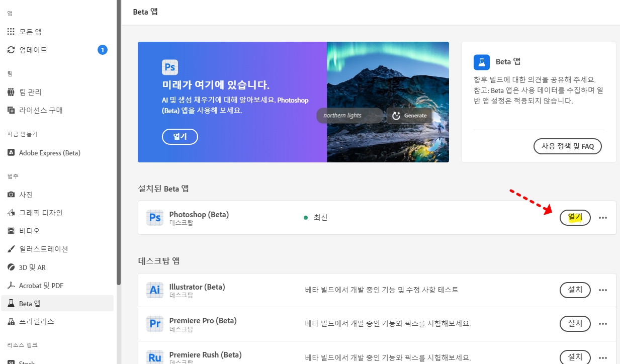Open more options for Photoshop (Beta)
Image resolution: width=620 pixels, height=364 pixels.
pyautogui.click(x=603, y=218)
